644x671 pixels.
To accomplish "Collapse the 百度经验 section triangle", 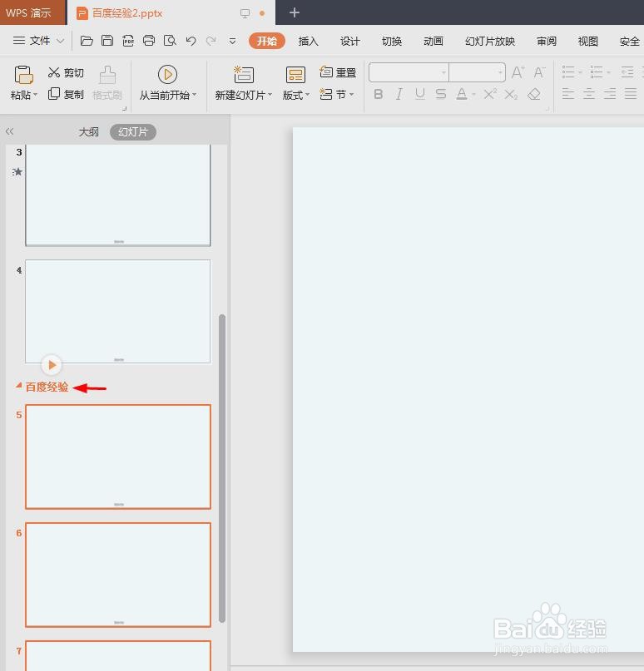I will point(18,386).
